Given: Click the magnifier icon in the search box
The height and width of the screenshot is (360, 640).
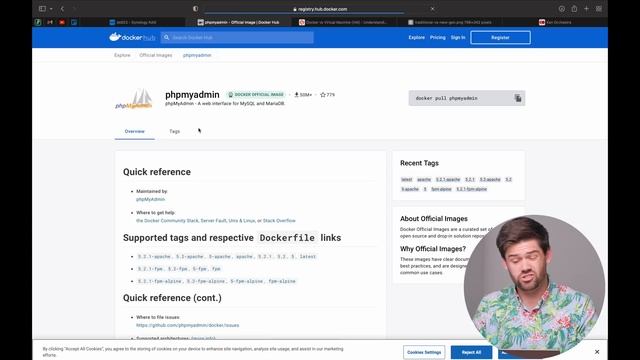Looking at the screenshot, I should pyautogui.click(x=167, y=38).
